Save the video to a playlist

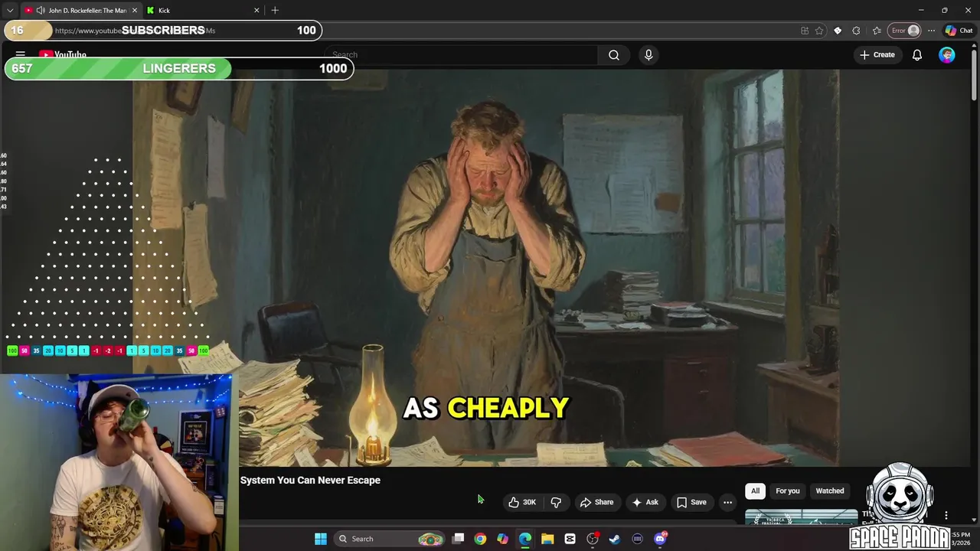pos(691,502)
